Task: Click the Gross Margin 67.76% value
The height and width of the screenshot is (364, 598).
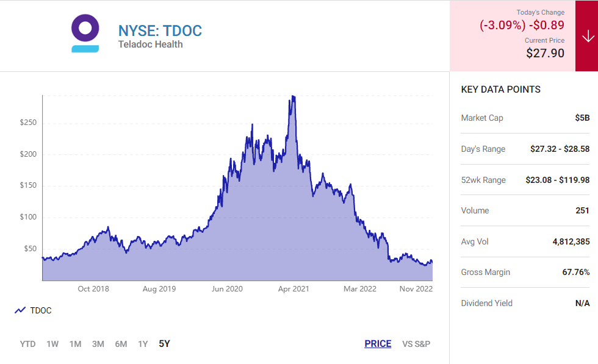Action: point(576,272)
